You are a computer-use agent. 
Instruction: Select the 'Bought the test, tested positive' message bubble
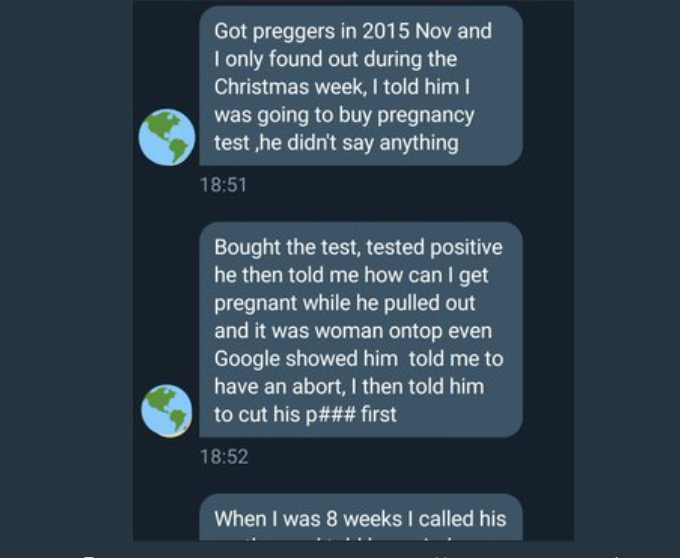click(x=361, y=330)
